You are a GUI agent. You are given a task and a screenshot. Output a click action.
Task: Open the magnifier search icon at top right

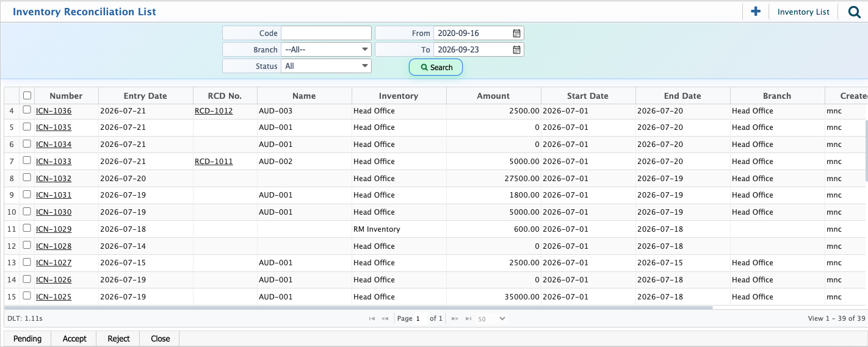(855, 11)
